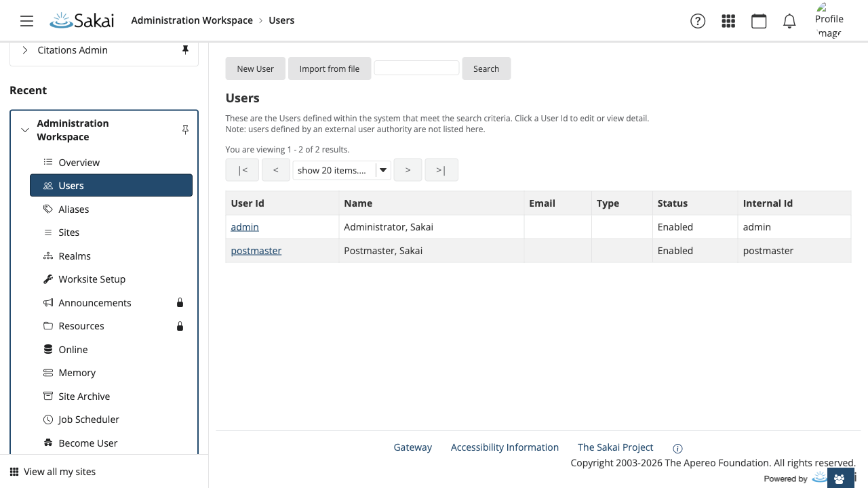This screenshot has width=868, height=488.
Task: Click the footer info circle icon
Action: click(x=677, y=449)
